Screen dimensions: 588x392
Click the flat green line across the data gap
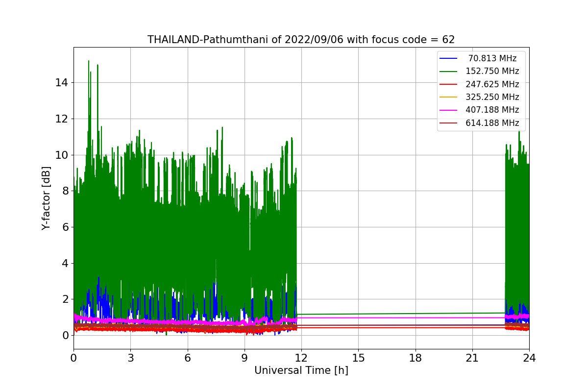click(x=401, y=314)
